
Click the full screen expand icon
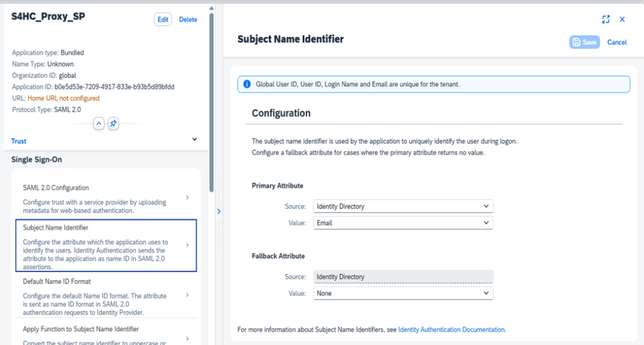(606, 19)
